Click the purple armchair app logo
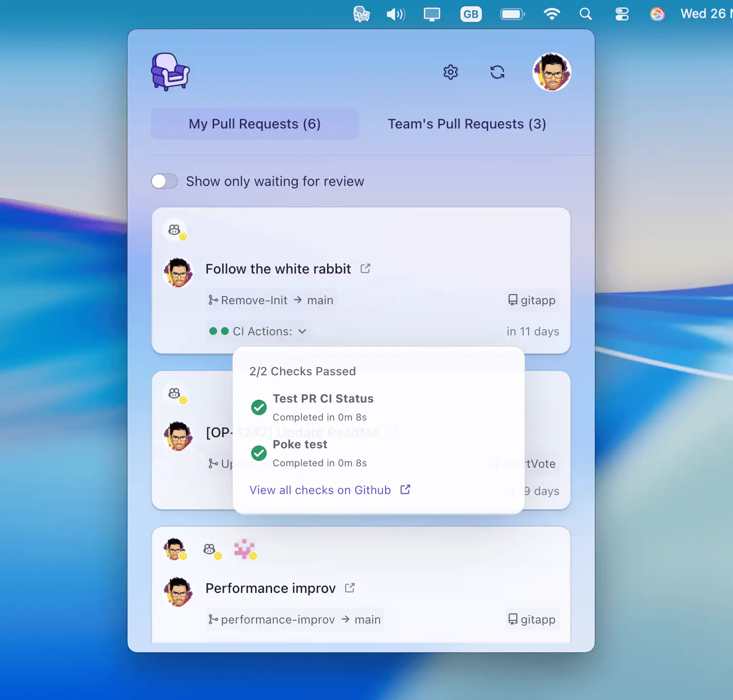733x700 pixels. click(170, 72)
